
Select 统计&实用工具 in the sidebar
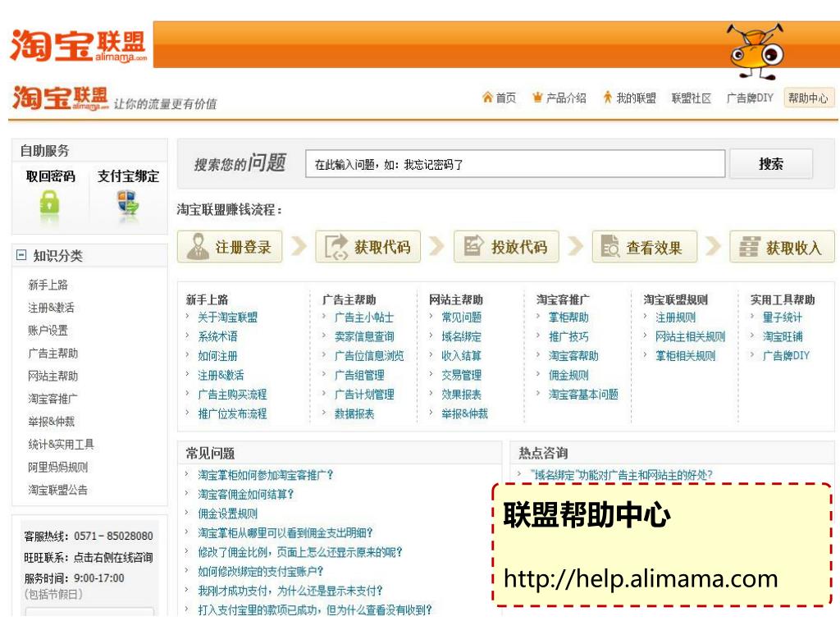[x=61, y=444]
